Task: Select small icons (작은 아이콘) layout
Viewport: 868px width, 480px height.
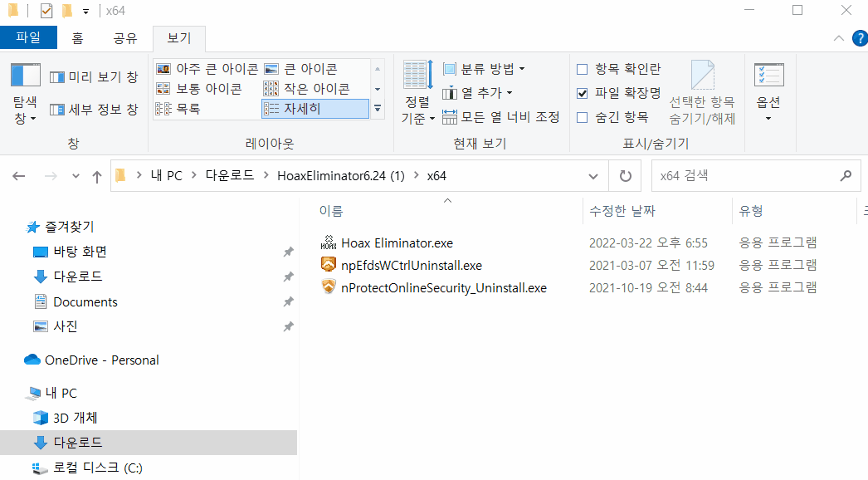Action: pyautogui.click(x=307, y=89)
